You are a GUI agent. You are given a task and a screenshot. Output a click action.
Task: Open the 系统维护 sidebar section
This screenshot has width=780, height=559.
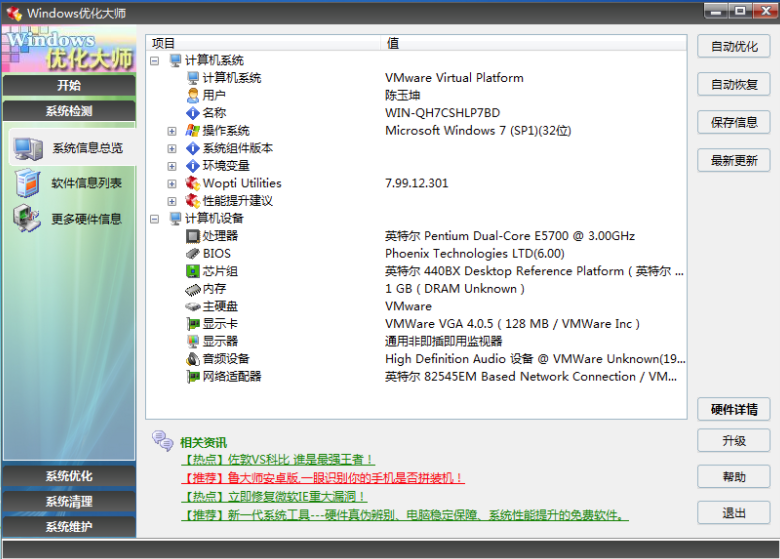[x=69, y=527]
